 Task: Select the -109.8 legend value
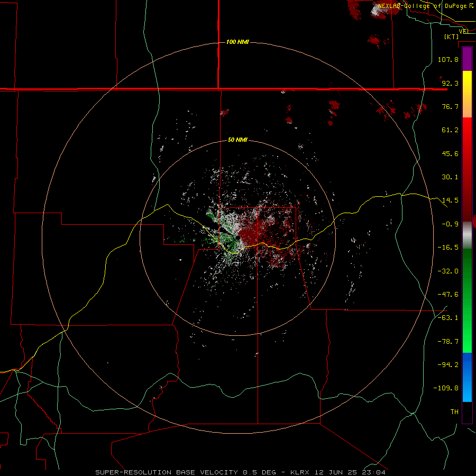446,388
